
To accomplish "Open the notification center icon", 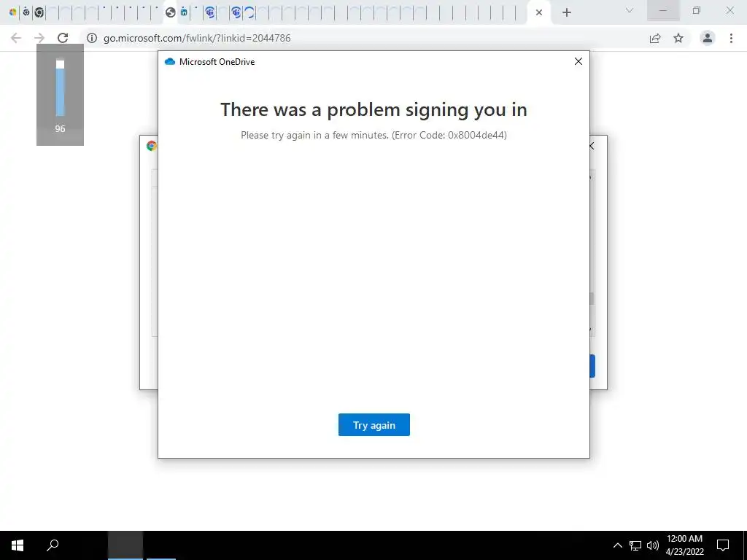I will 723,545.
